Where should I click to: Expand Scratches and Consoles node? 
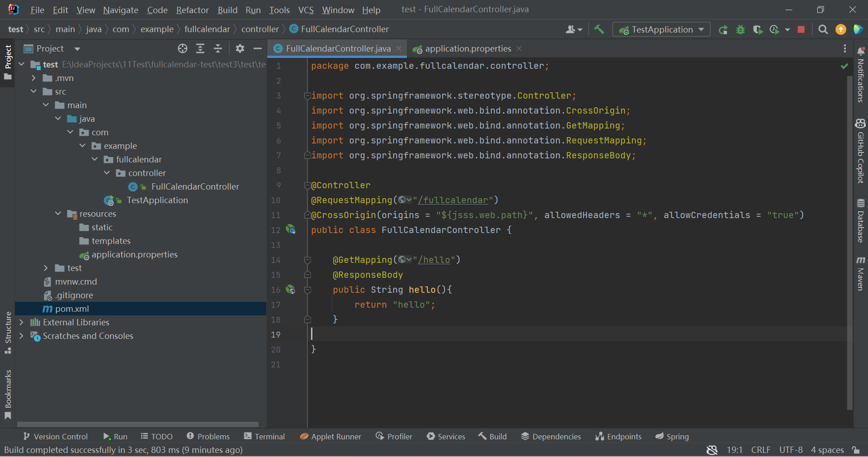click(x=21, y=336)
